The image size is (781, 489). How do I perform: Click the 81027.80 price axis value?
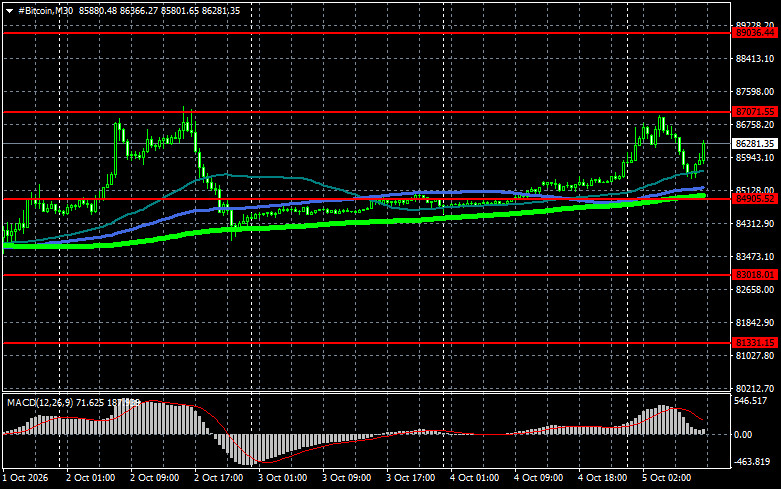coord(755,356)
